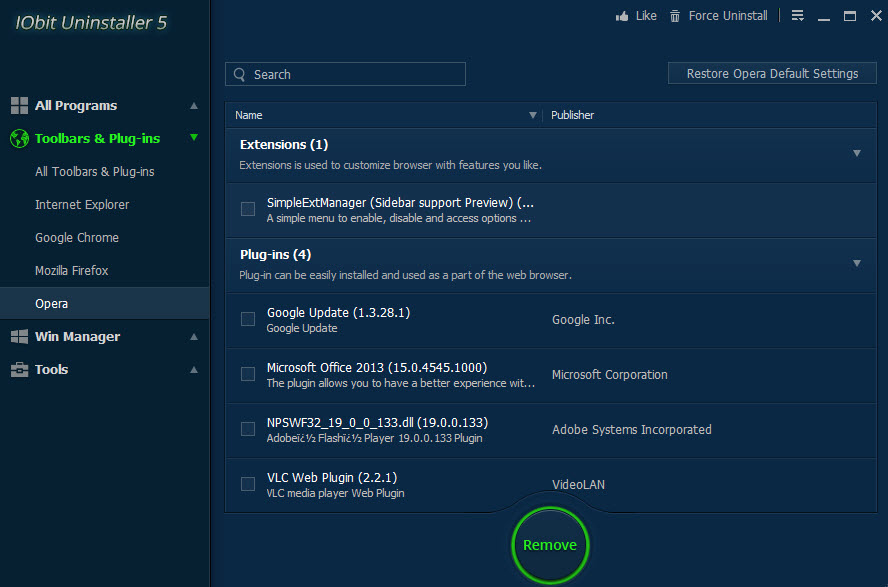The height and width of the screenshot is (587, 888).
Task: Click the Force Uninstall trash icon
Action: point(674,16)
